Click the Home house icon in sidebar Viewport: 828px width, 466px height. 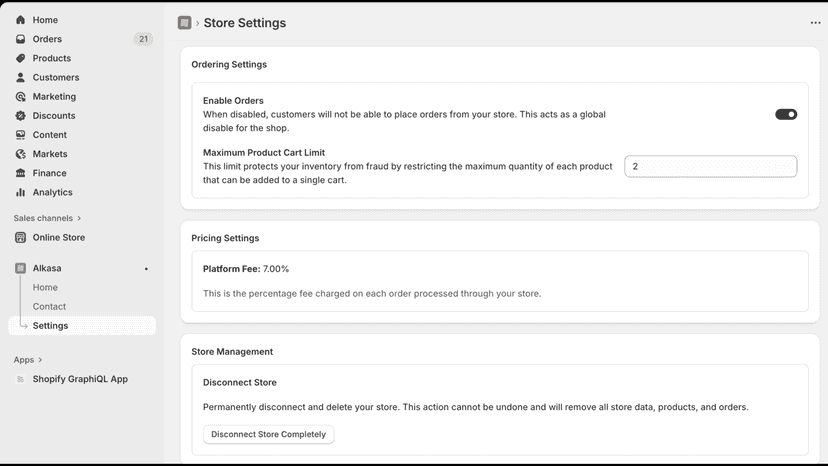coord(21,20)
